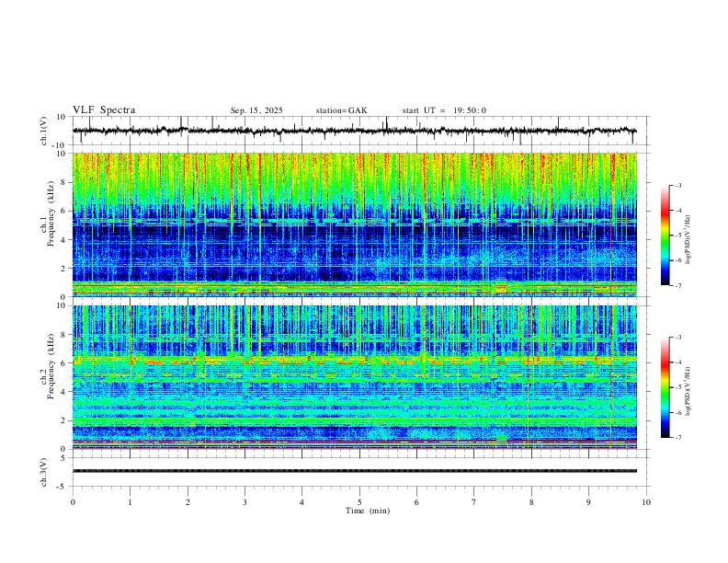The image size is (728, 563).
Task: Click time axis tick label '0'
Action: click(x=73, y=502)
